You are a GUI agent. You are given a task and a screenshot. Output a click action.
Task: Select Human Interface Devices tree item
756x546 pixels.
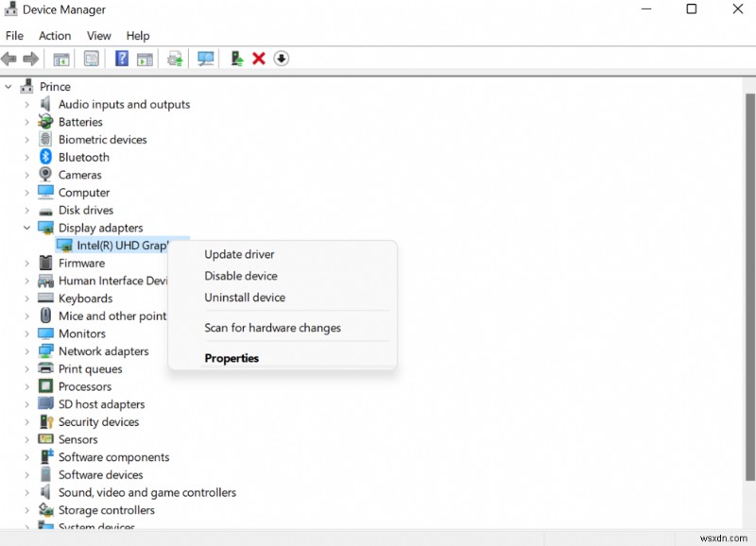pyautogui.click(x=113, y=281)
